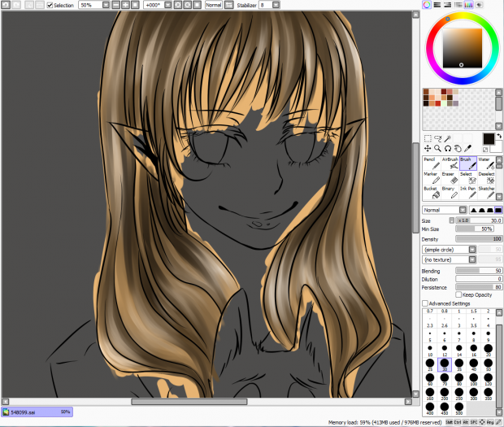The image size is (504, 427).
Task: Select the Pencil tool
Action: tap(431, 164)
